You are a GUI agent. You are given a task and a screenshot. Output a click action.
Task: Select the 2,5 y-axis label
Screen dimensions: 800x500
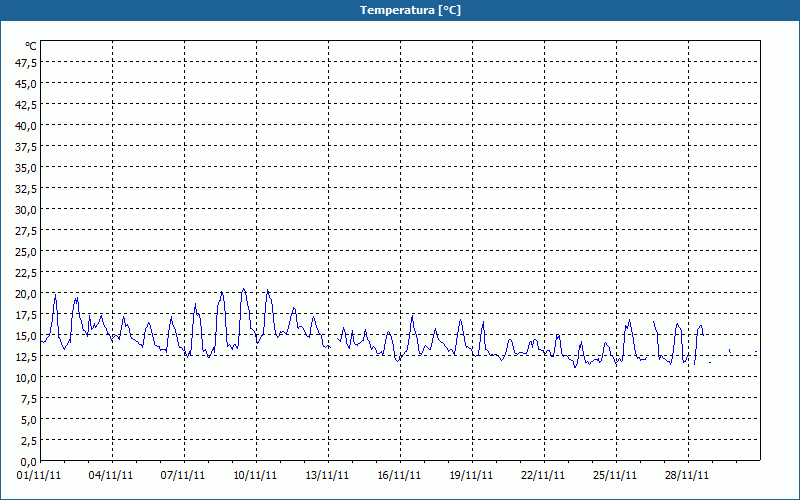point(29,441)
